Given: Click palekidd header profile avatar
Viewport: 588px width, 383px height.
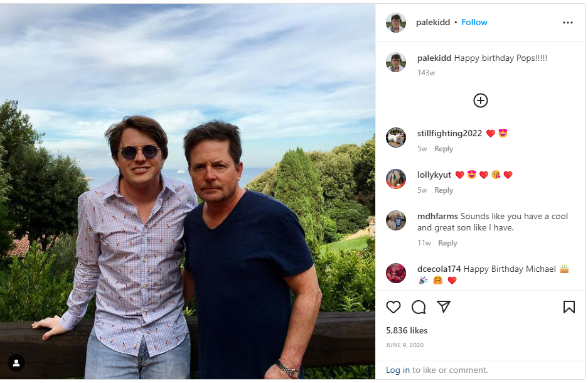Looking at the screenshot, I should click(396, 23).
